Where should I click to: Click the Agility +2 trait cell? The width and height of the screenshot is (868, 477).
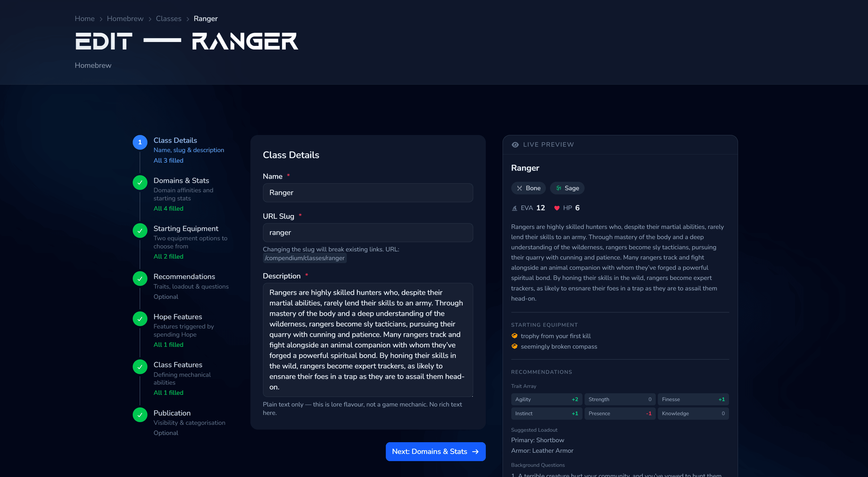coord(546,400)
